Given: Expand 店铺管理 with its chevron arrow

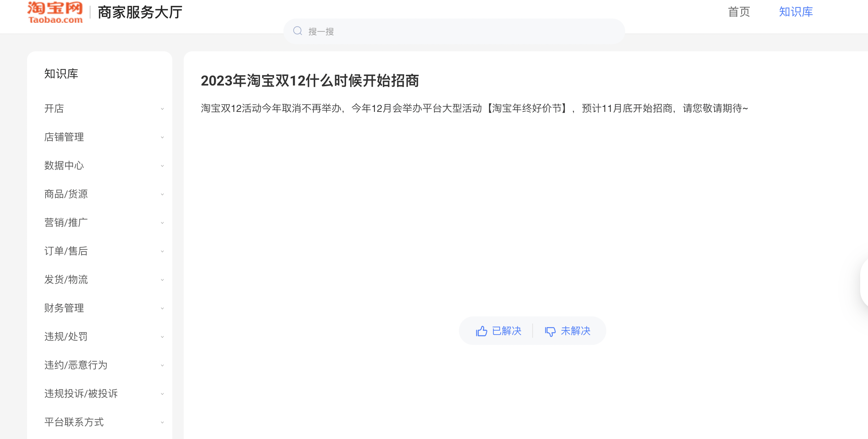Looking at the screenshot, I should (x=162, y=137).
